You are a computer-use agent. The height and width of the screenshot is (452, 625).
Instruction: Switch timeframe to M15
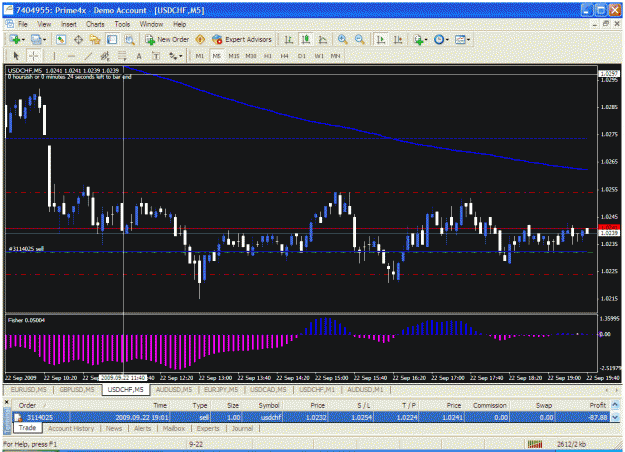[x=234, y=56]
